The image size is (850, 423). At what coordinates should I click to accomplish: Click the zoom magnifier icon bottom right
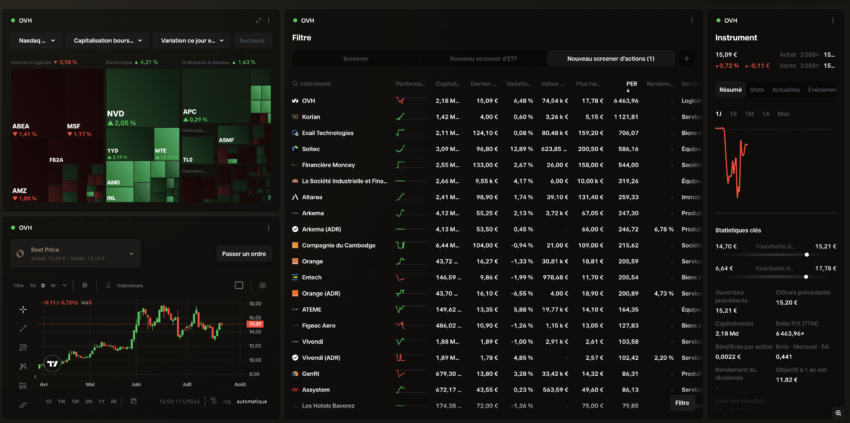pyautogui.click(x=839, y=413)
